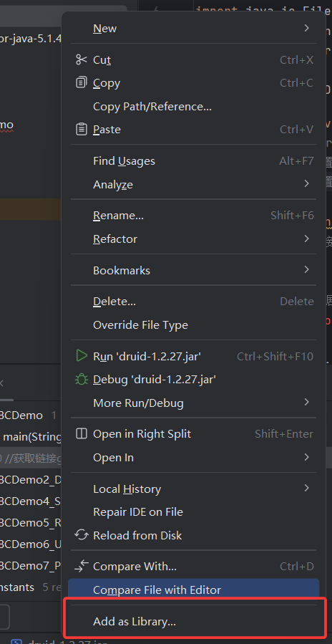Click the Paste clipboard icon
332x644 pixels.
tap(82, 130)
